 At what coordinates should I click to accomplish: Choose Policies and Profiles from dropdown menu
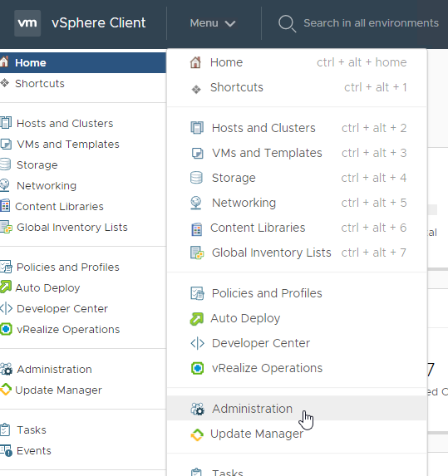(297, 293)
